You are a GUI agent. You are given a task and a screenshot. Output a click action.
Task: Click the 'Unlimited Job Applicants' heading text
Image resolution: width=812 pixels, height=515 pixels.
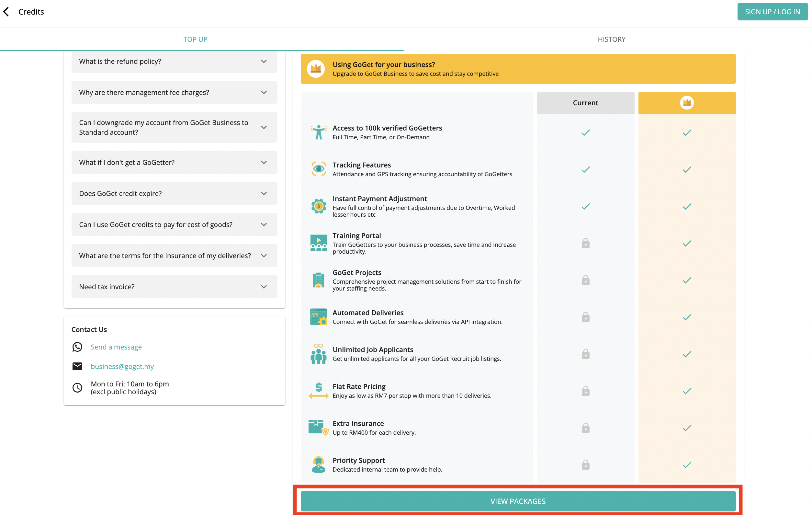373,350
